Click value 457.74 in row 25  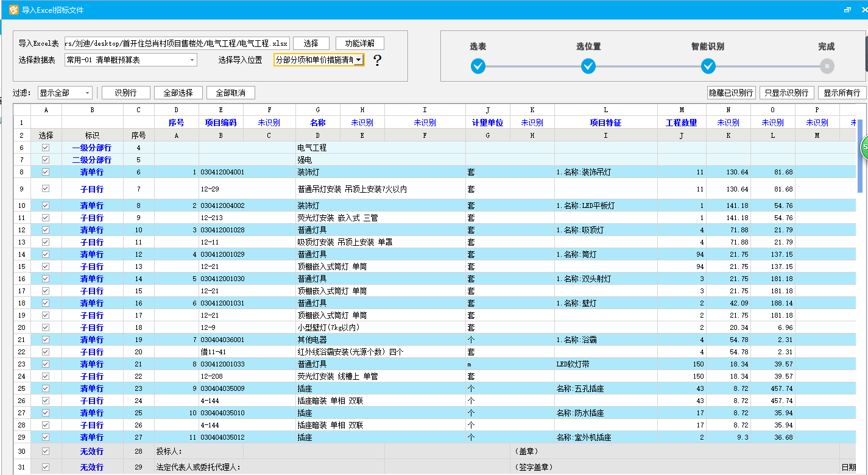coord(772,388)
